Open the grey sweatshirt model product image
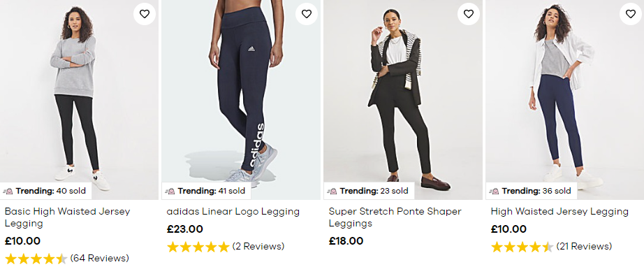 click(x=79, y=100)
